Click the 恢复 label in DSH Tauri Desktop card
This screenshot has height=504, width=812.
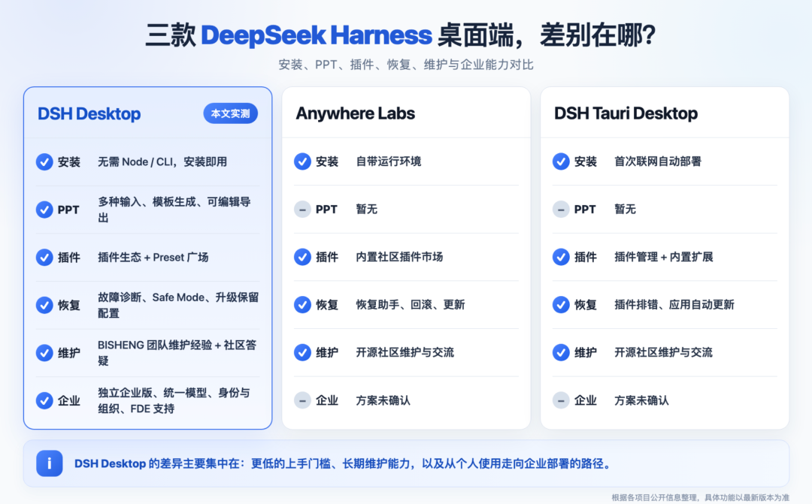[x=585, y=304]
